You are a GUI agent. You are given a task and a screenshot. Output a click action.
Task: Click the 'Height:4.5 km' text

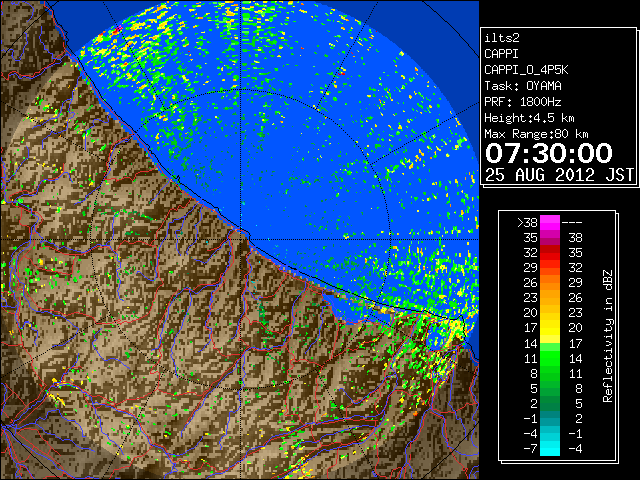point(529,118)
